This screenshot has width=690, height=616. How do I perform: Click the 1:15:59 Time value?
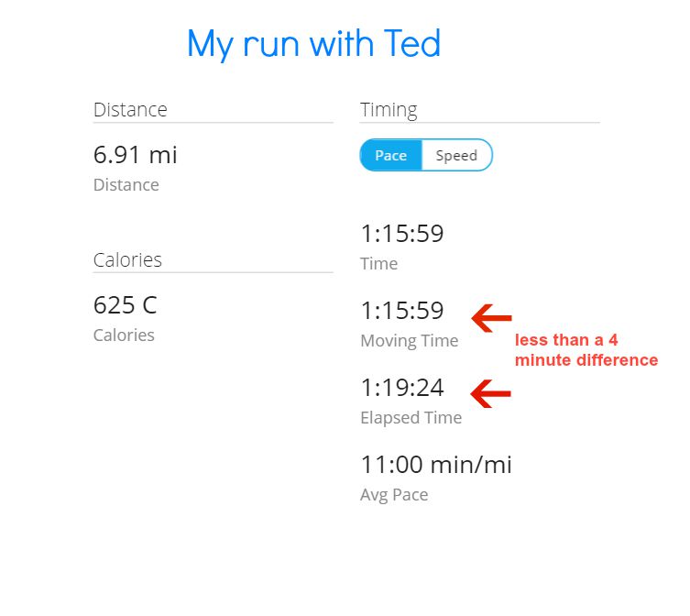[x=401, y=234]
